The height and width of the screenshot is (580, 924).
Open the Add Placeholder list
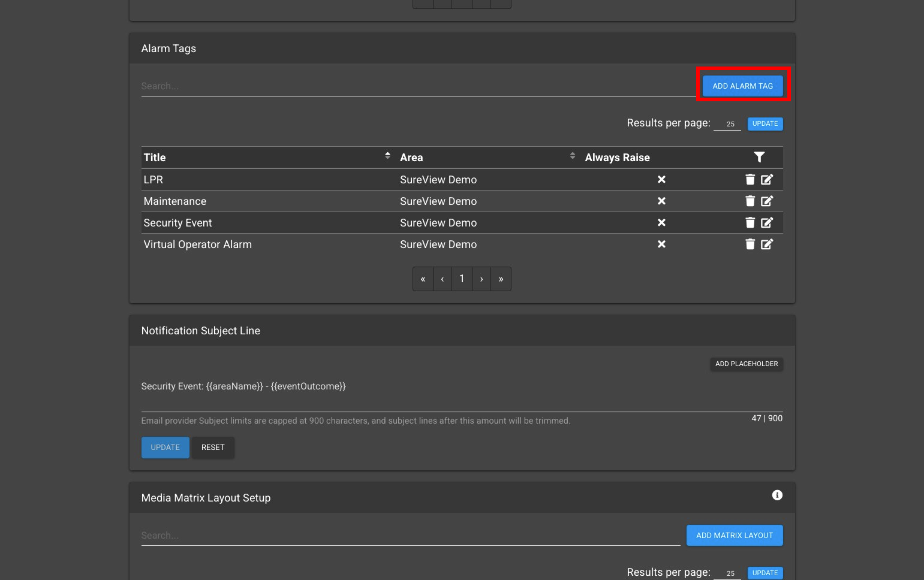[x=746, y=364]
